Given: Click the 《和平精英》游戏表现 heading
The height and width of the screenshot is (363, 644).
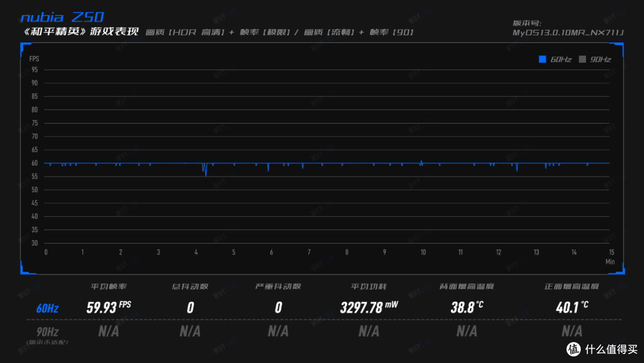Looking at the screenshot, I should tap(80, 32).
